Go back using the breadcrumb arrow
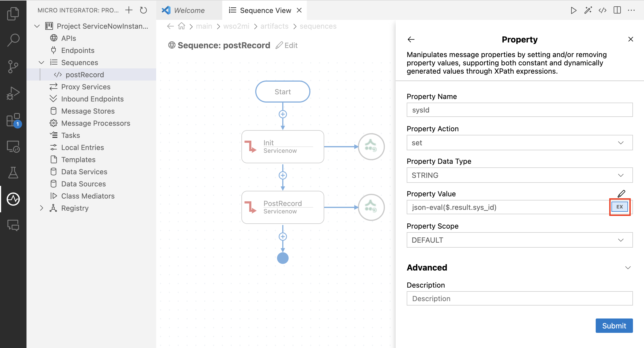This screenshot has height=348, width=644. (171, 26)
